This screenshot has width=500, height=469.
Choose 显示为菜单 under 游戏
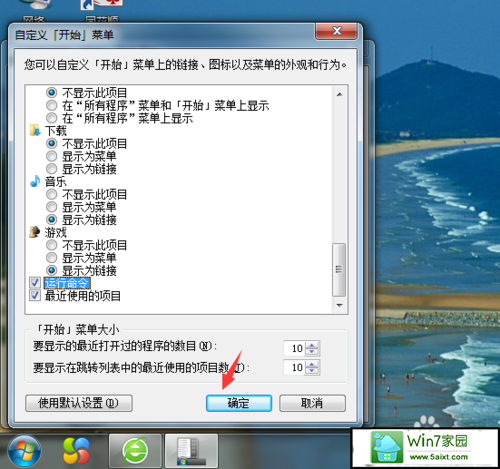click(x=51, y=258)
